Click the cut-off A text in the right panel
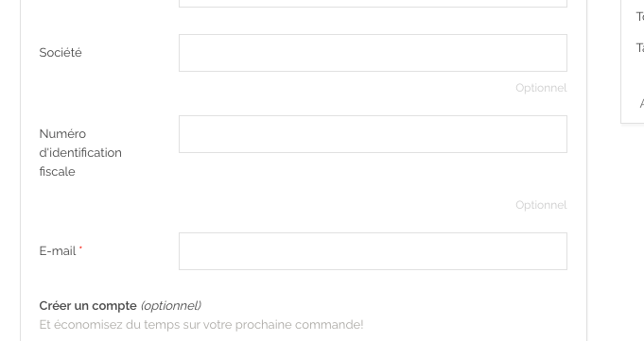The image size is (644, 341). click(641, 103)
